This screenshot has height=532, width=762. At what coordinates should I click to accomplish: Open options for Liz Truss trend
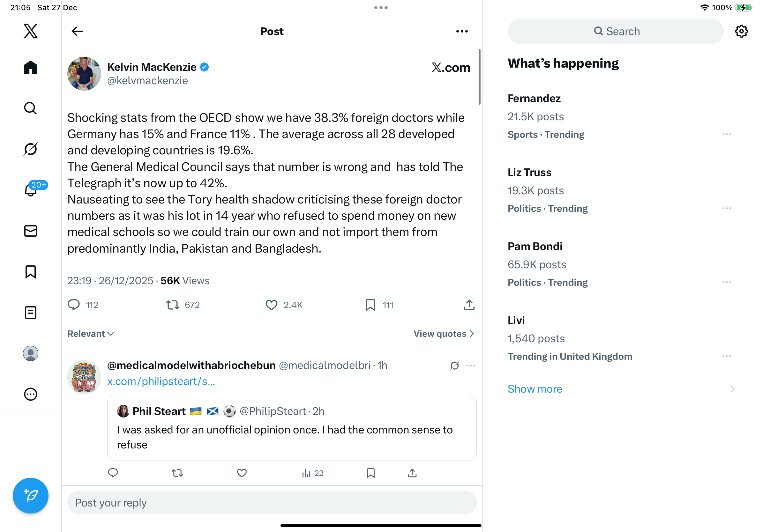727,208
